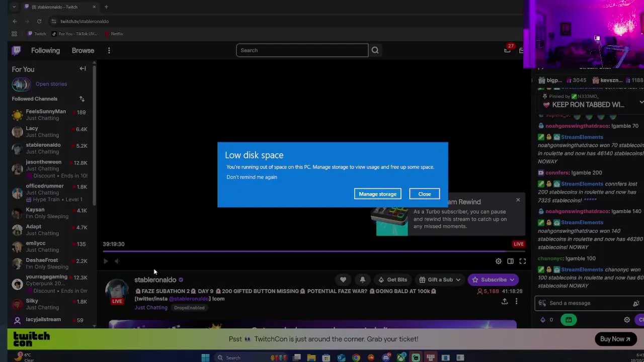Click the DropsEnabled tag
The width and height of the screenshot is (644, 362).
[x=189, y=308]
